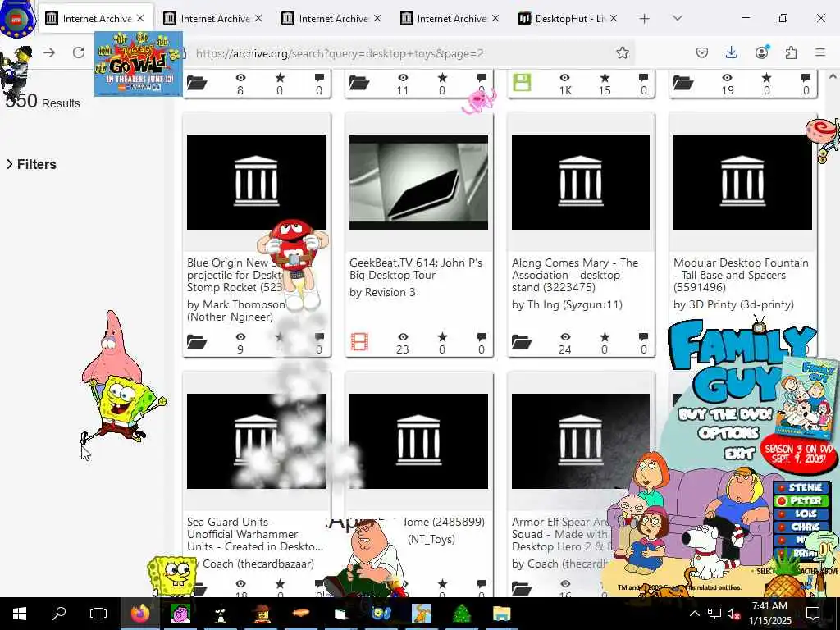Open the Firefox hamburger menu
Viewport: 840px width, 630px height.
[x=820, y=52]
